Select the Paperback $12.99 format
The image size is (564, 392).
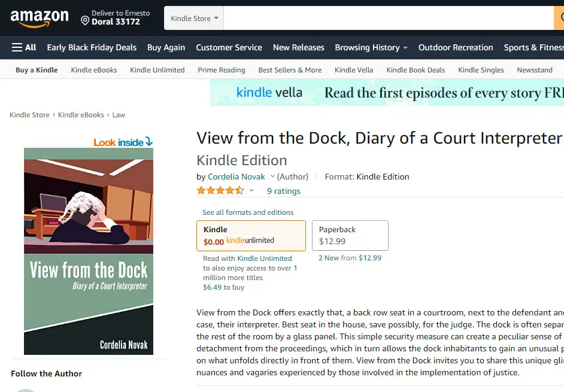click(x=350, y=235)
